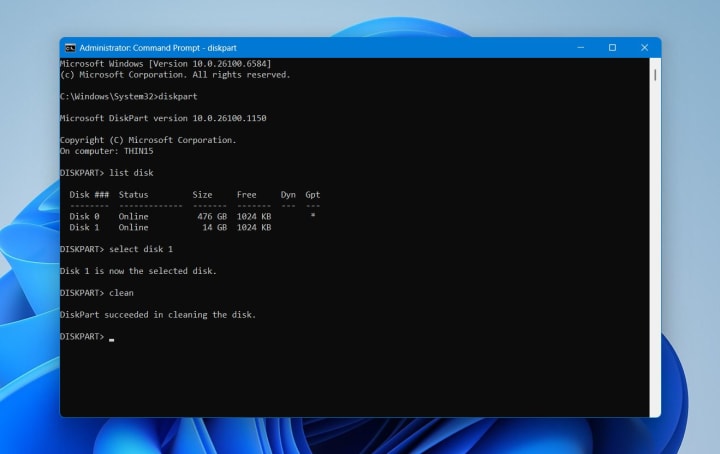Click 'Microsoft DiskPart version 10.0.26100.1150' text

pos(163,118)
